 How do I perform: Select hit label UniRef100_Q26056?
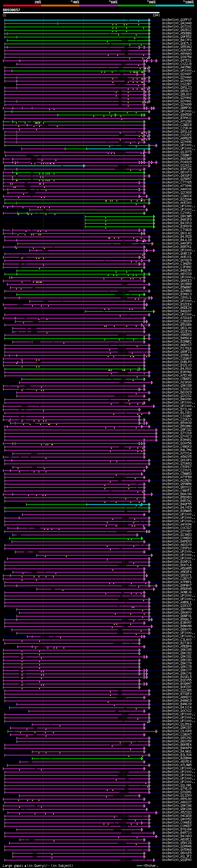pos(177,443)
